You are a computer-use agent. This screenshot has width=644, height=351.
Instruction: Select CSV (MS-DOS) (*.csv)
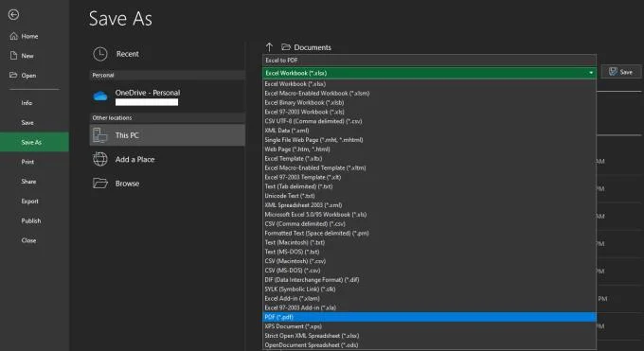click(429, 271)
